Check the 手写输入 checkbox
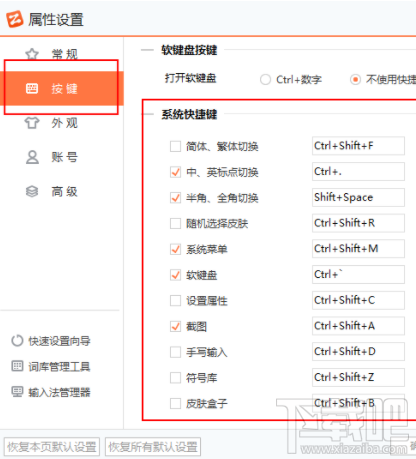This screenshot has width=416, height=459. [175, 352]
